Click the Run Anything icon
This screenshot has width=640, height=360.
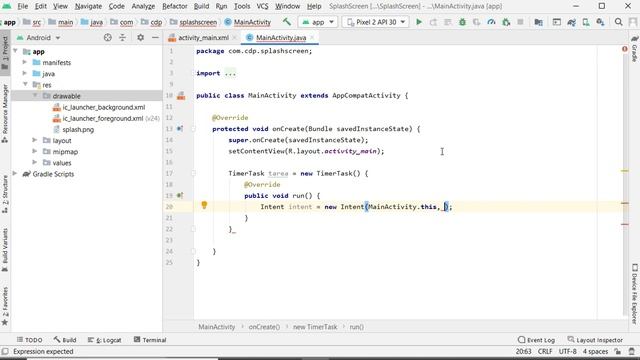coord(556,22)
